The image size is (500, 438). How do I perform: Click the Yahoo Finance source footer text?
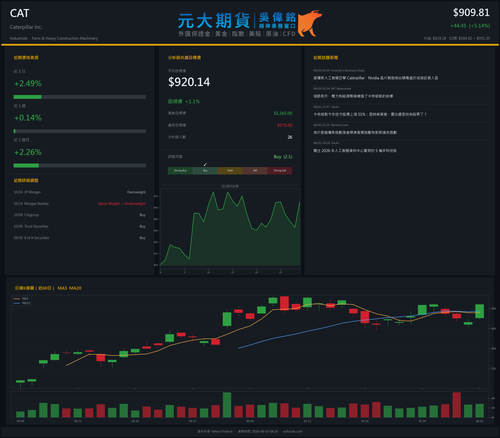[215, 431]
